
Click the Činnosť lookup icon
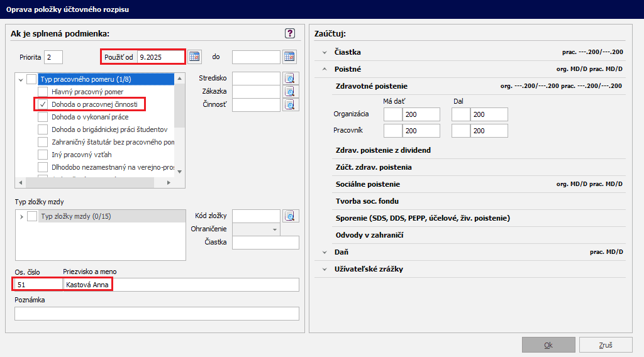point(289,105)
